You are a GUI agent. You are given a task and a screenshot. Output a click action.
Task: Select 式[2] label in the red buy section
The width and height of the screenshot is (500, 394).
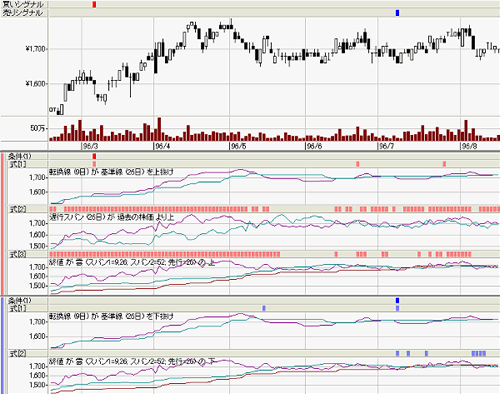coord(18,209)
